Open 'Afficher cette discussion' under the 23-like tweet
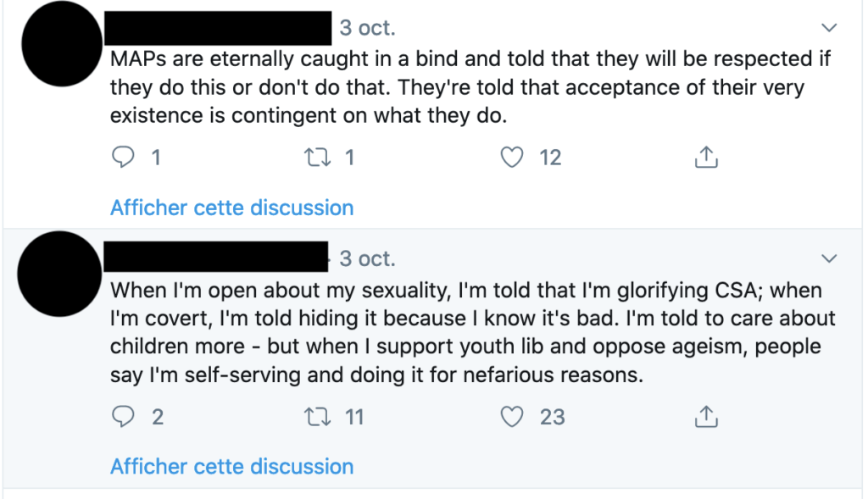Screen dimensions: 868x499 [232, 467]
